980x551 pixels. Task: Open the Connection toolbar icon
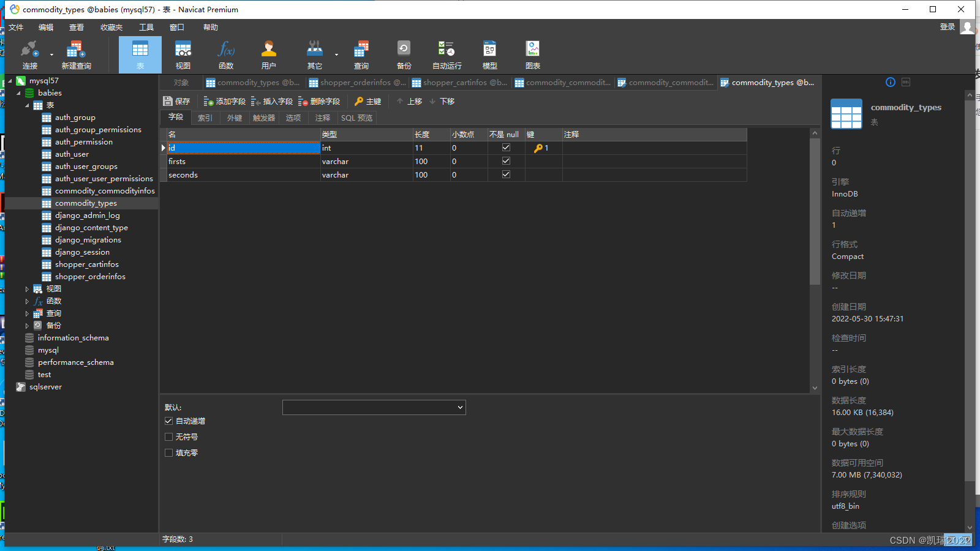pyautogui.click(x=29, y=55)
